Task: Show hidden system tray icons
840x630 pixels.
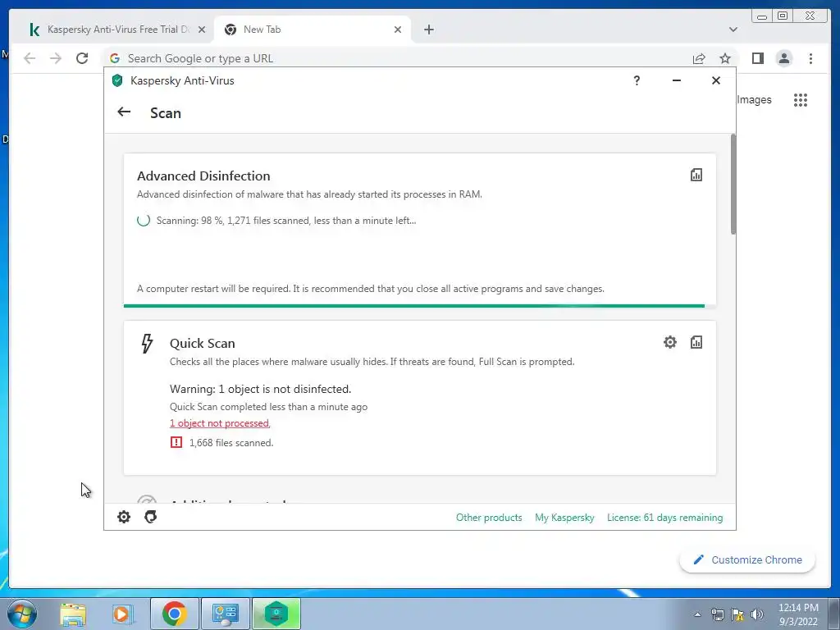Action: [697, 614]
